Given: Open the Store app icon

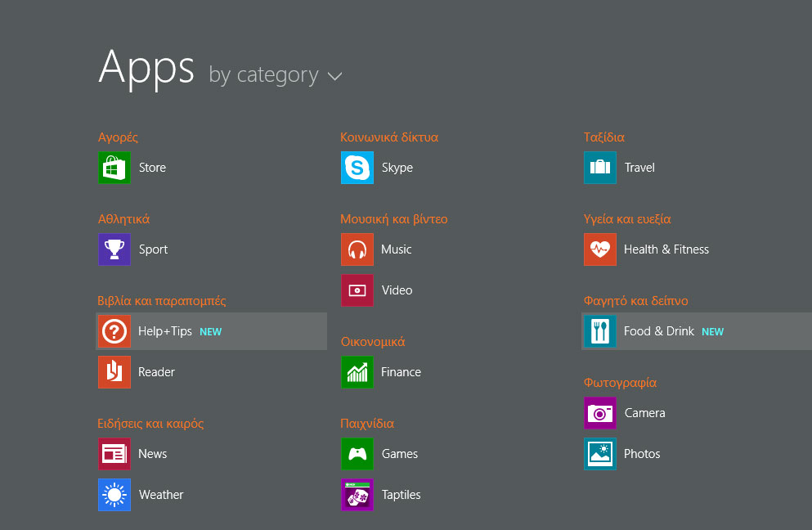Looking at the screenshot, I should tap(114, 168).
